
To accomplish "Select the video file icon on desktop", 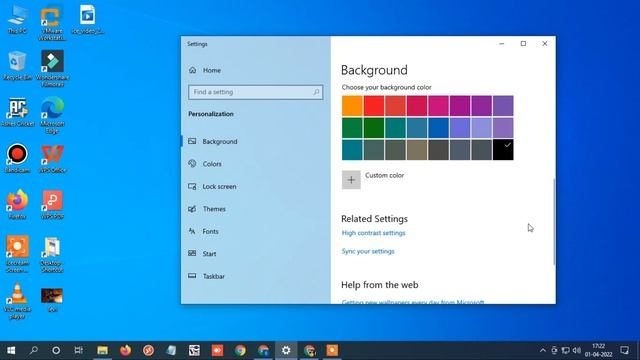I will [x=87, y=20].
